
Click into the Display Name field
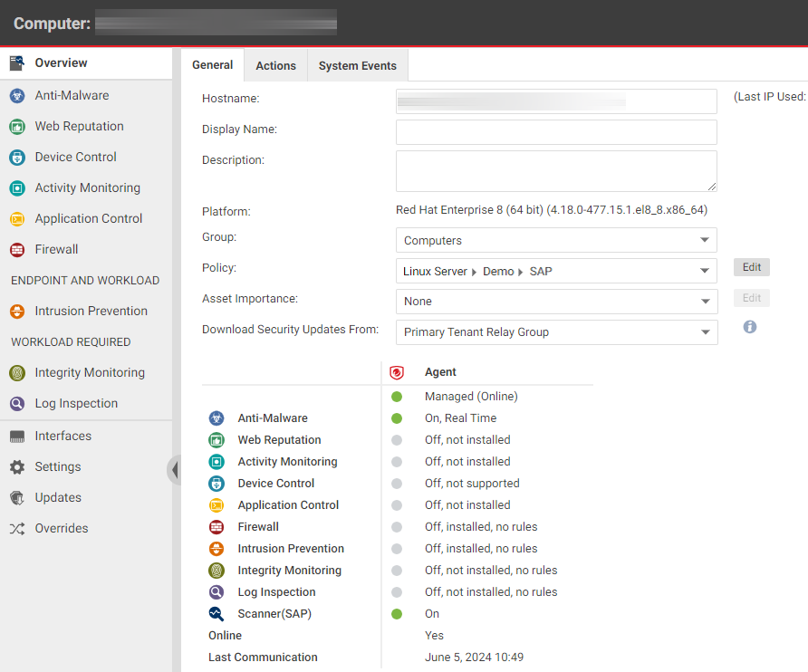click(556, 132)
